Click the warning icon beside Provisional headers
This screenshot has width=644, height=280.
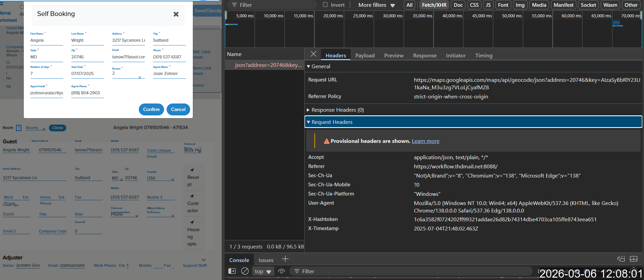[326, 141]
